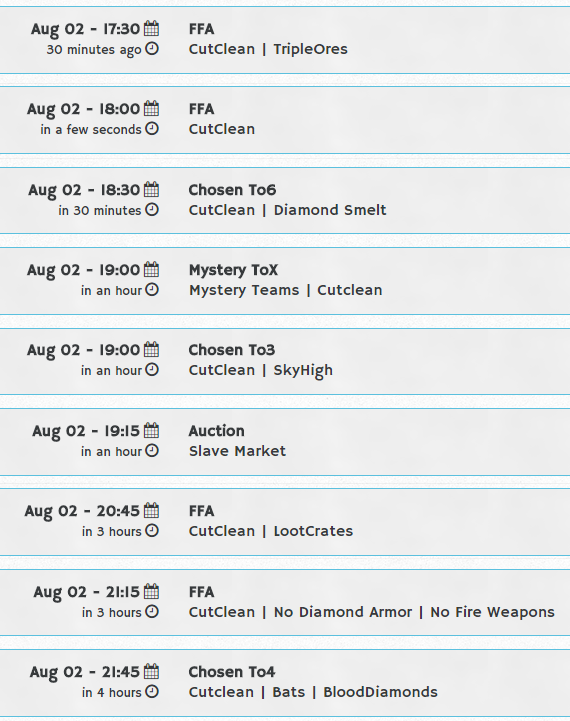
Task: Click clock icon beside 'in a few seconds'
Action: coord(152,128)
